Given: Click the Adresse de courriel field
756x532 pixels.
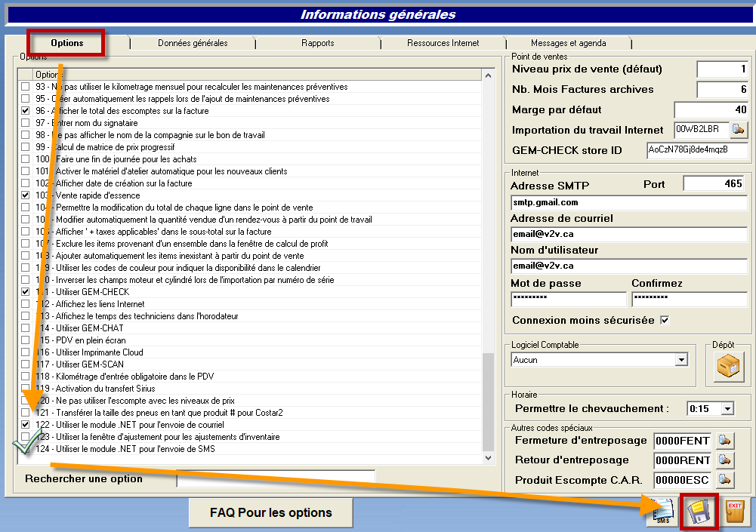Looking at the screenshot, I should pyautogui.click(x=629, y=234).
